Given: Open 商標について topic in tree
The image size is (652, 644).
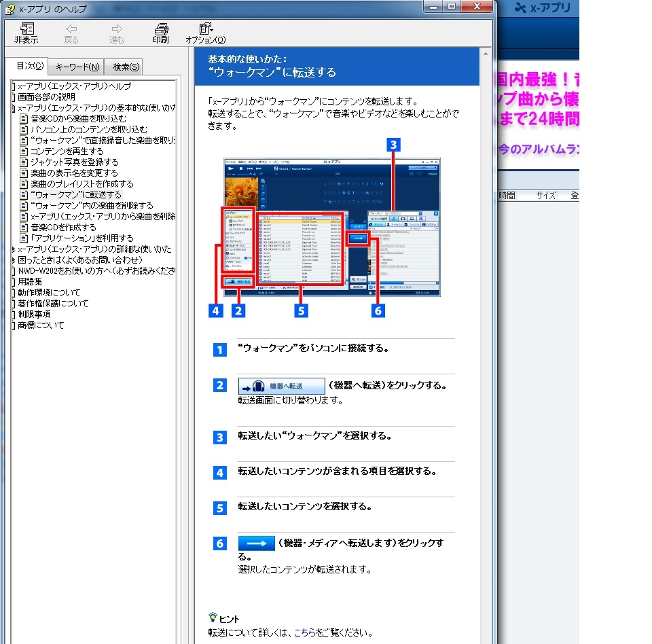Looking at the screenshot, I should pyautogui.click(x=41, y=325).
